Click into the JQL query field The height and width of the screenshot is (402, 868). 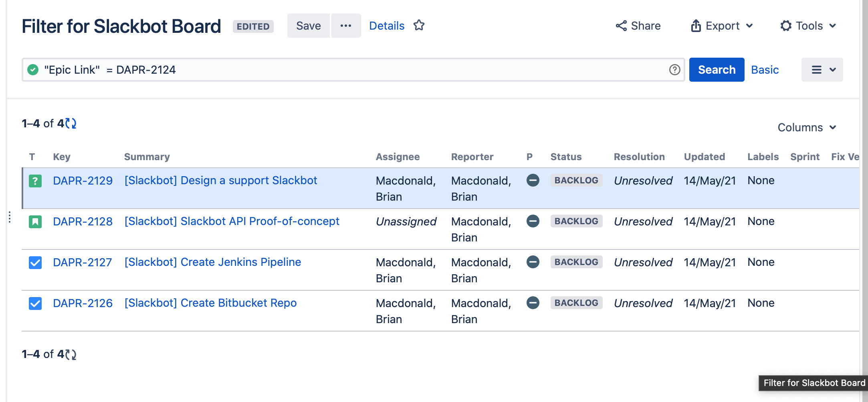point(353,70)
